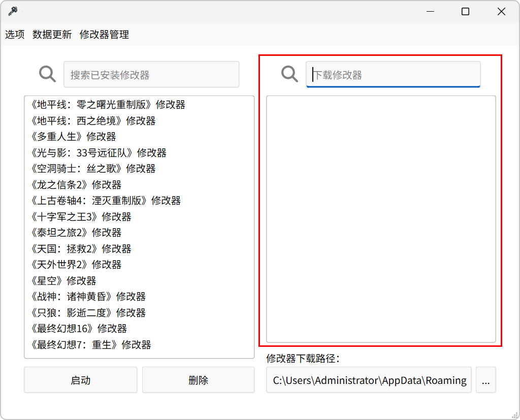520x420 pixels.
Task: Select 《地平线：西之绝境》修改器
Action: click(139, 121)
